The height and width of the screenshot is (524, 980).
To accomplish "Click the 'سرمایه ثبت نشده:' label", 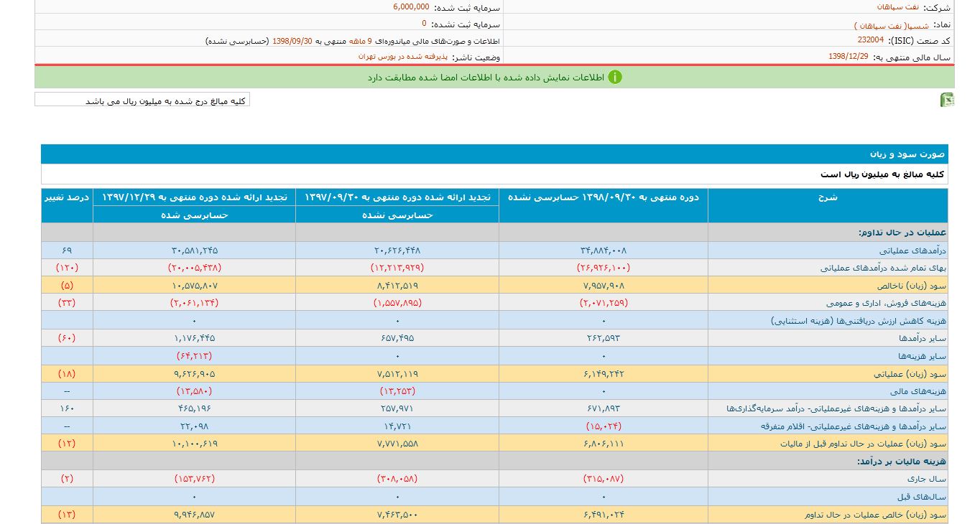I will pos(467,24).
